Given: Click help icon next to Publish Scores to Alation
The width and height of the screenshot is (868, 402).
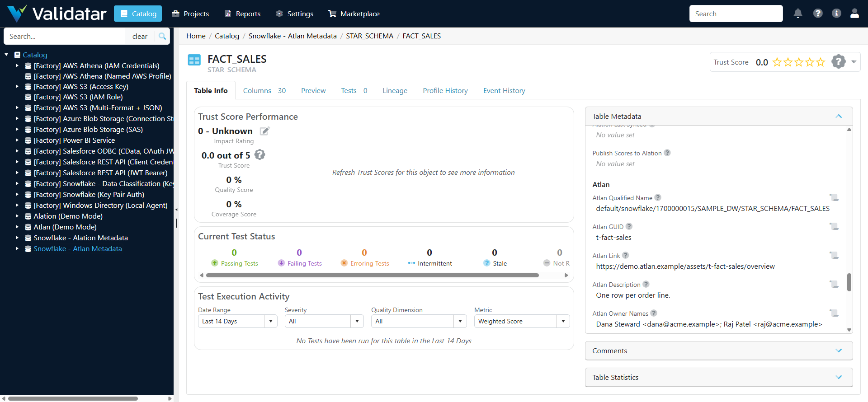Looking at the screenshot, I should click(x=667, y=153).
